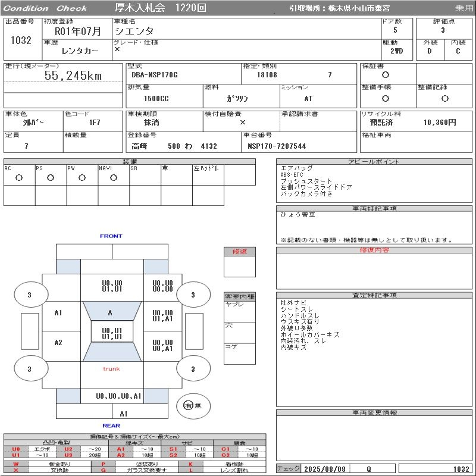Click the 'G' ガラス交換要す legend code
The image size is (476, 476).
point(103,470)
